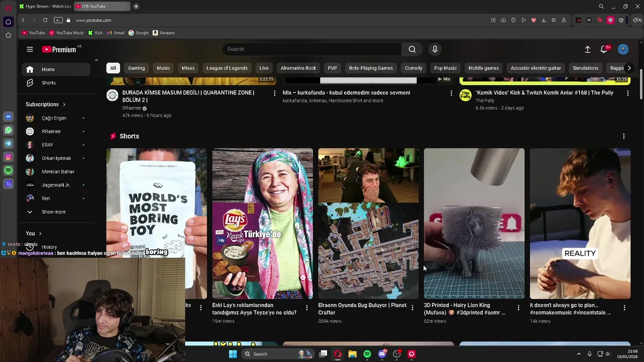Open bookmarks star in Opera sidebar
Image resolution: width=644 pixels, height=362 pixels.
pyautogui.click(x=8, y=35)
